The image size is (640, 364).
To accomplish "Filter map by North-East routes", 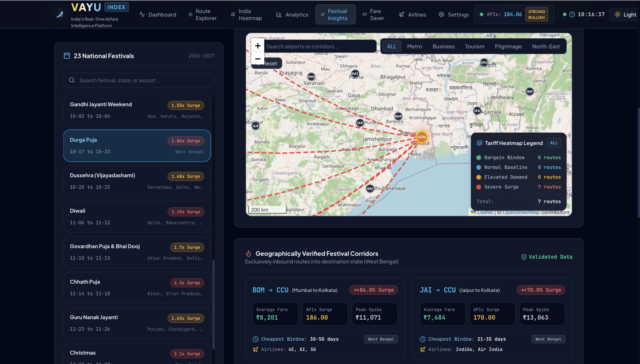I will pyautogui.click(x=546, y=46).
